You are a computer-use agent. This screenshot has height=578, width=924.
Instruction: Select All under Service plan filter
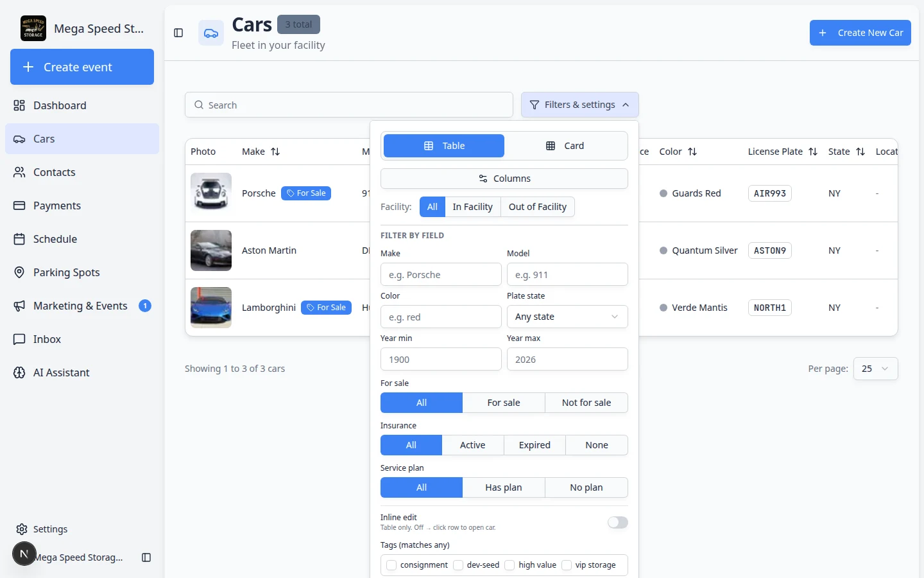(x=422, y=487)
